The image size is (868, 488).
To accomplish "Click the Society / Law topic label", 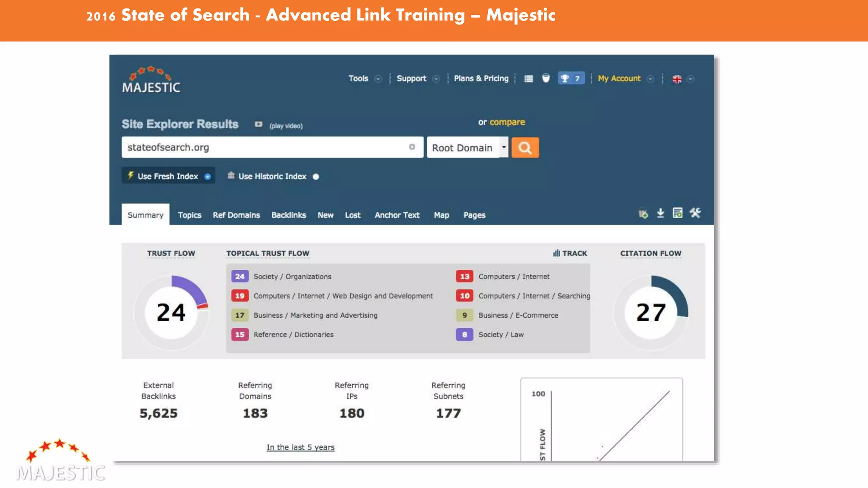I will (501, 335).
